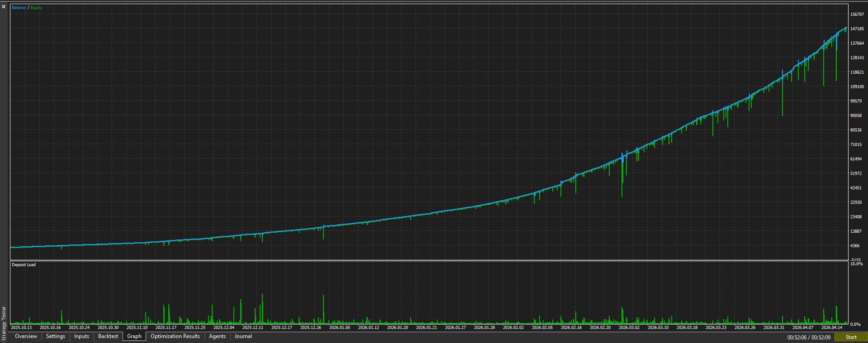
Task: Open the Journal tab
Action: (243, 337)
